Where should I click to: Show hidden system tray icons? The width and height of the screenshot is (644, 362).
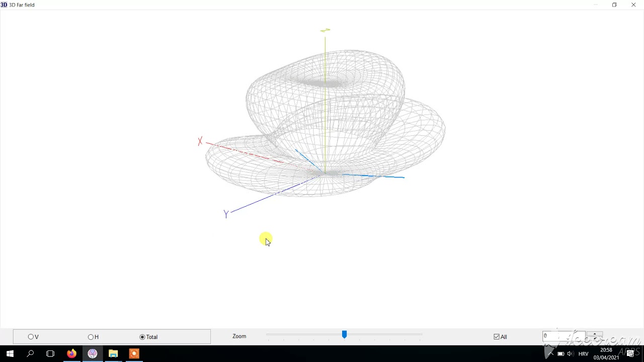point(550,354)
